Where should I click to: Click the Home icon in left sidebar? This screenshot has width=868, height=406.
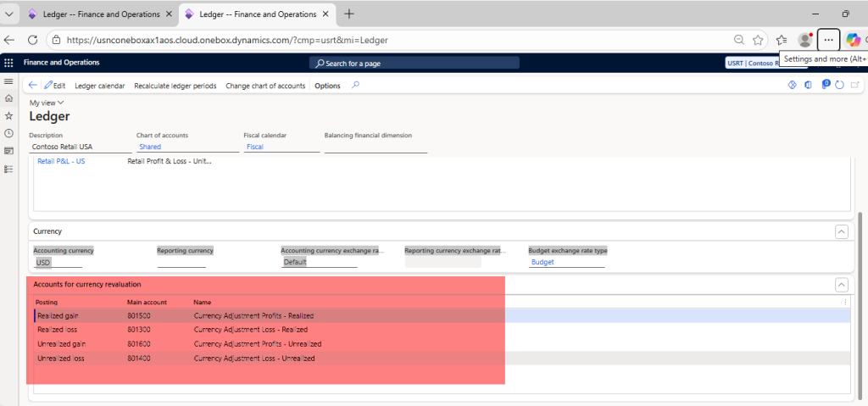[x=8, y=98]
